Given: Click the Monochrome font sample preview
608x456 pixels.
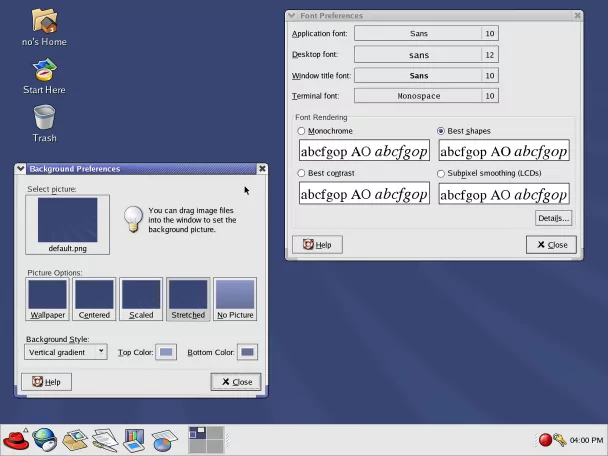Looking at the screenshot, I should 364,150.
